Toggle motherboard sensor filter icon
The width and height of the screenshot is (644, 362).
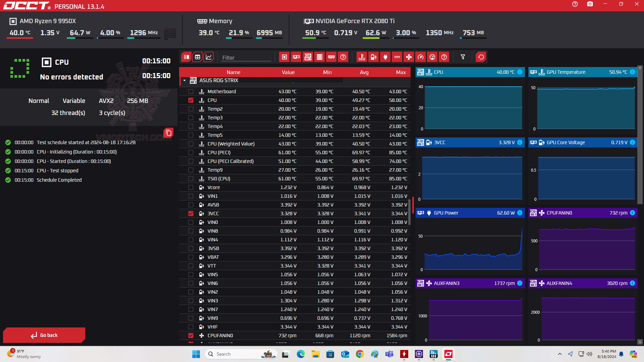[x=308, y=57]
